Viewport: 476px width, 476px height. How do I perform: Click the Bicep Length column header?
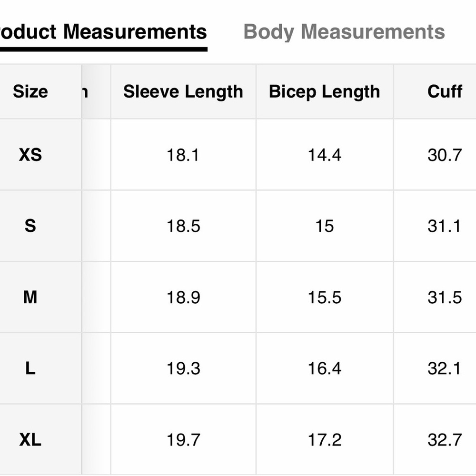point(324,92)
